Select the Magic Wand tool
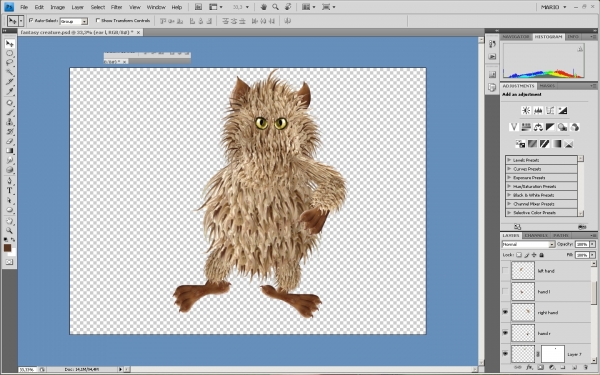This screenshot has height=375, width=600. point(10,72)
